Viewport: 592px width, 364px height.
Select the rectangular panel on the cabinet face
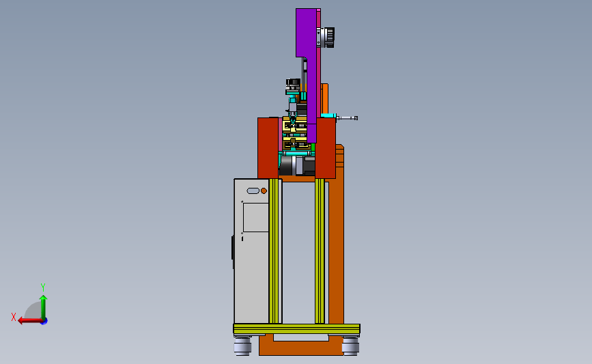click(x=255, y=217)
